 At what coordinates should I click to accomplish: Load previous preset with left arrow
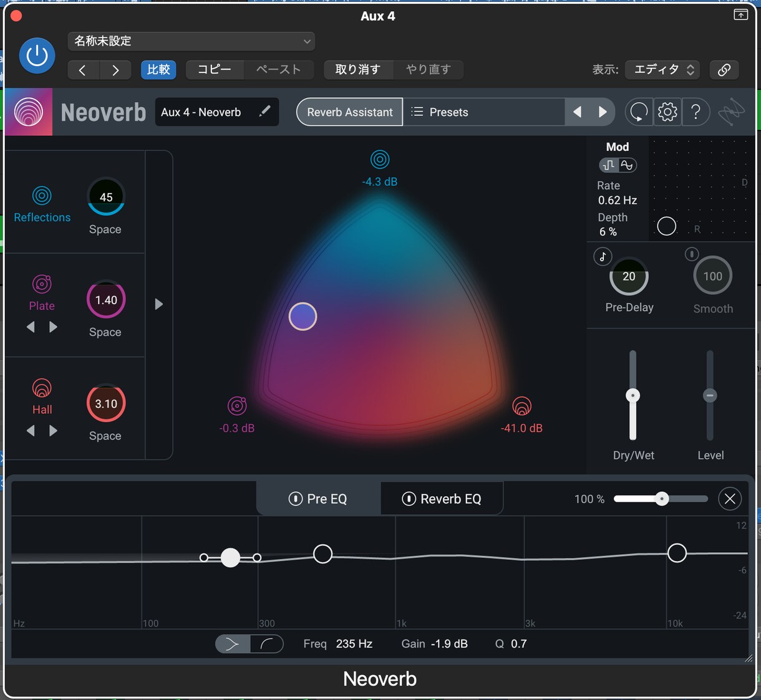click(577, 112)
